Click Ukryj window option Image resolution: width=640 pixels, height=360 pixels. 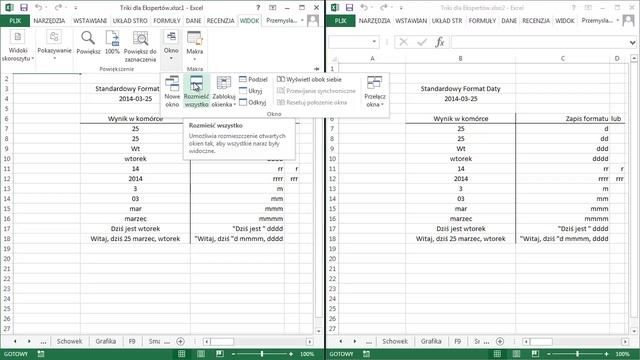click(251, 91)
